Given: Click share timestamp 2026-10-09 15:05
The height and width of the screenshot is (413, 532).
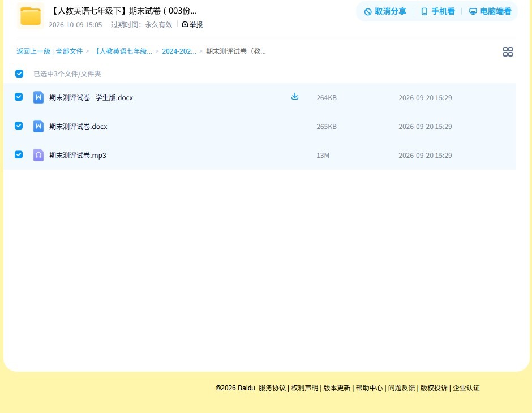Looking at the screenshot, I should [75, 25].
